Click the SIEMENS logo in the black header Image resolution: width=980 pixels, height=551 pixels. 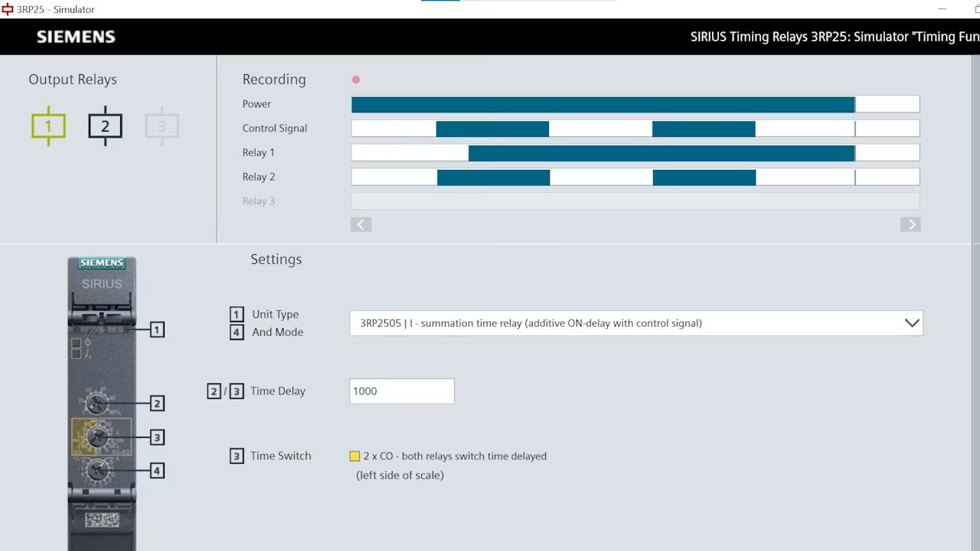(76, 37)
